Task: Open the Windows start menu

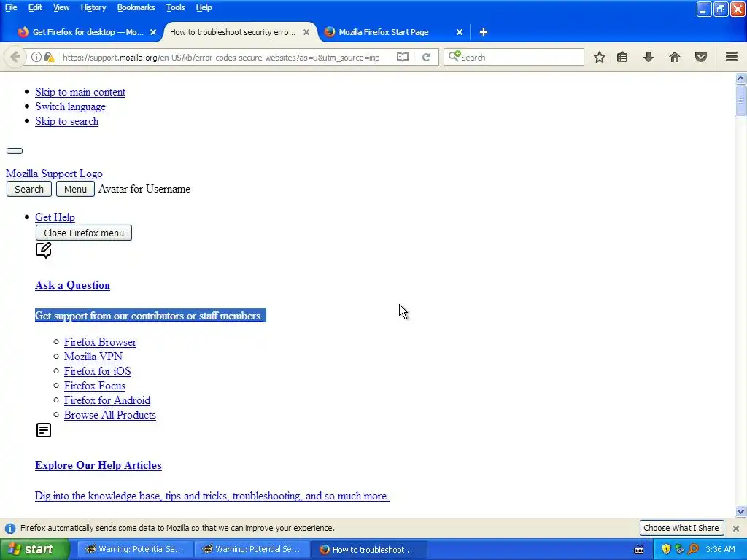Action: click(x=34, y=550)
